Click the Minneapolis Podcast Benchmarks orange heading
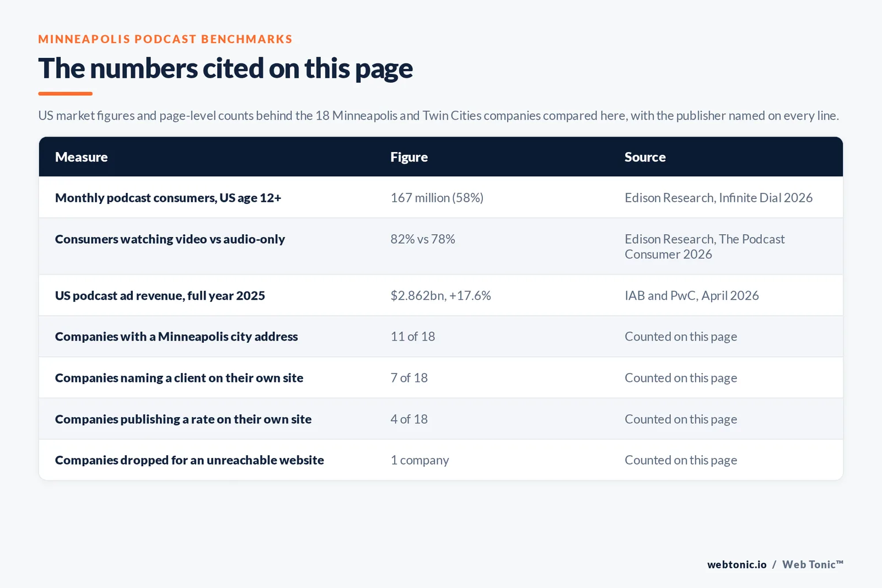This screenshot has height=588, width=882. click(165, 39)
